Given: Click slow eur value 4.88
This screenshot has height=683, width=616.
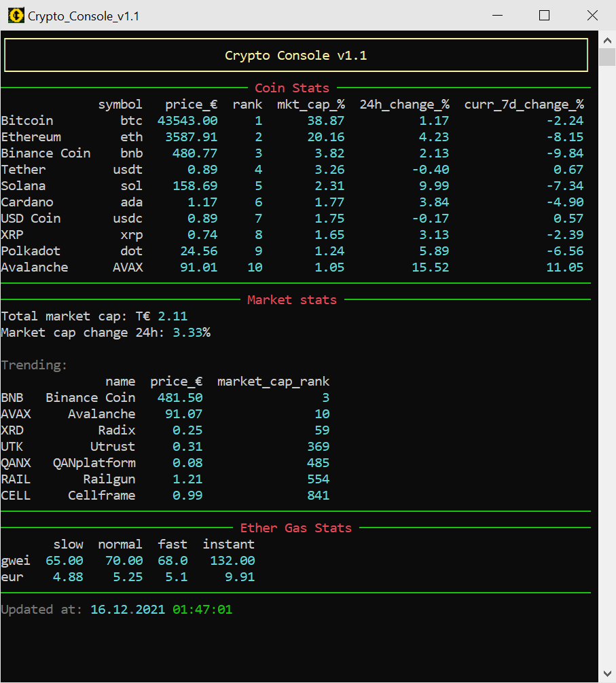Looking at the screenshot, I should point(68,577).
